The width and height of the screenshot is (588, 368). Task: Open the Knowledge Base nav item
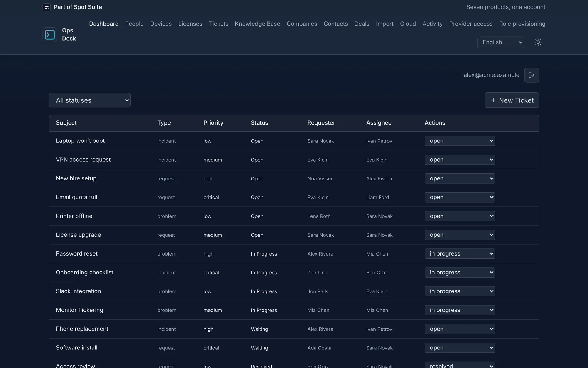point(258,24)
